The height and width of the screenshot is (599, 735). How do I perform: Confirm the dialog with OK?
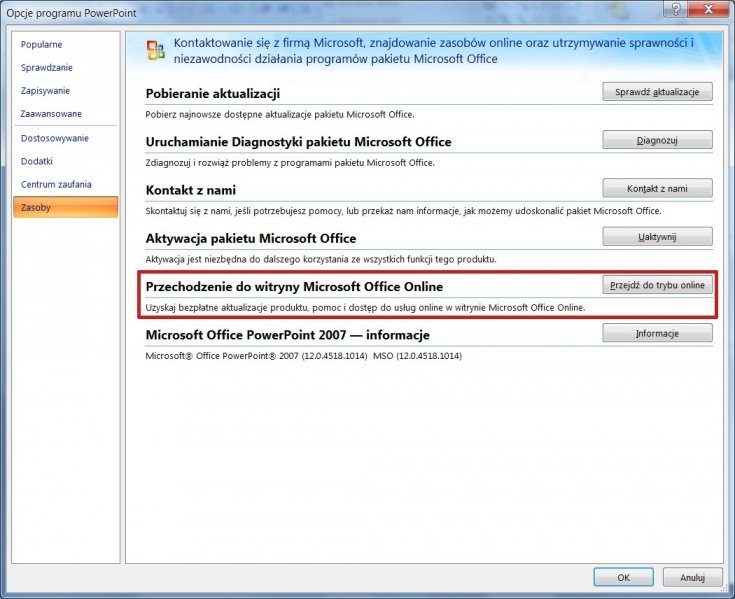click(x=623, y=577)
